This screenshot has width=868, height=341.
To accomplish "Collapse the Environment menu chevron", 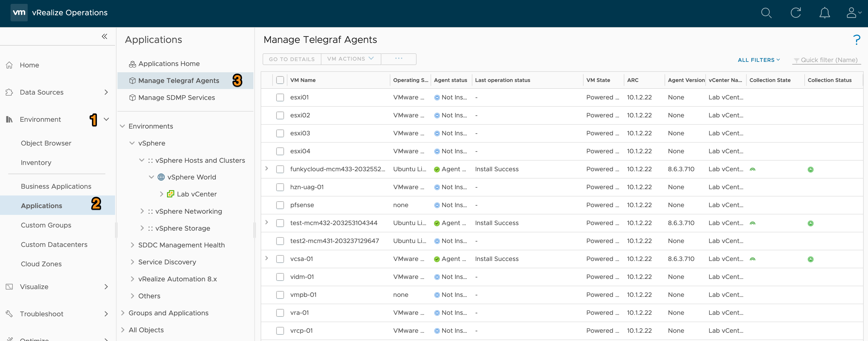I will coord(106,119).
